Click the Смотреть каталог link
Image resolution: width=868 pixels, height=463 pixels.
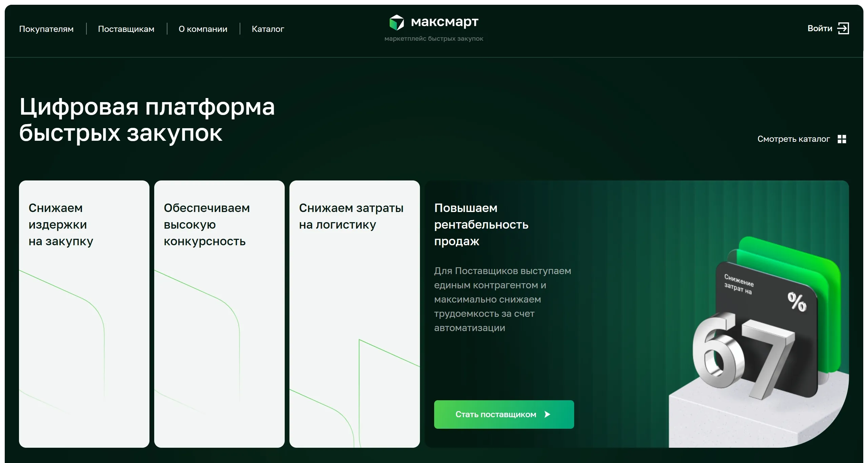[x=793, y=139]
